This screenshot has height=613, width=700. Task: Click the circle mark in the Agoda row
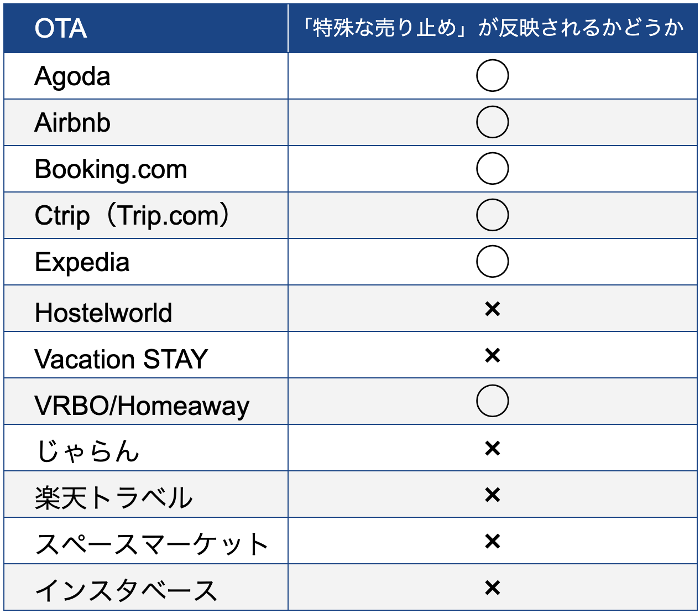click(x=492, y=76)
